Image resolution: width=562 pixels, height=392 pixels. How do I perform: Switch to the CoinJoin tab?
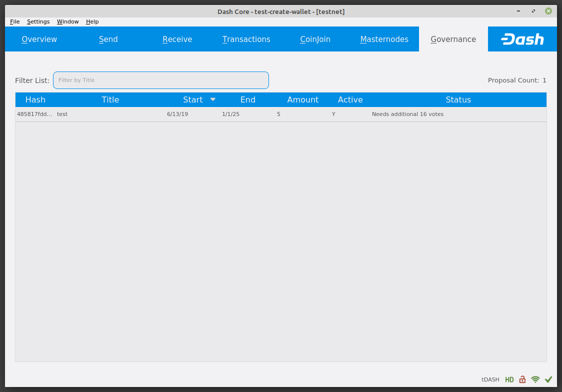[x=315, y=39]
